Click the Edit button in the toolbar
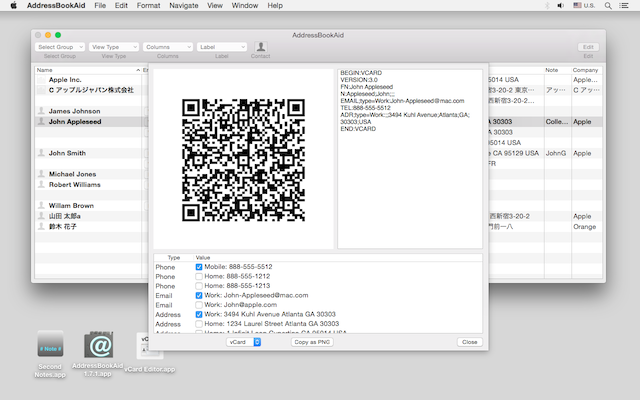 (588, 47)
